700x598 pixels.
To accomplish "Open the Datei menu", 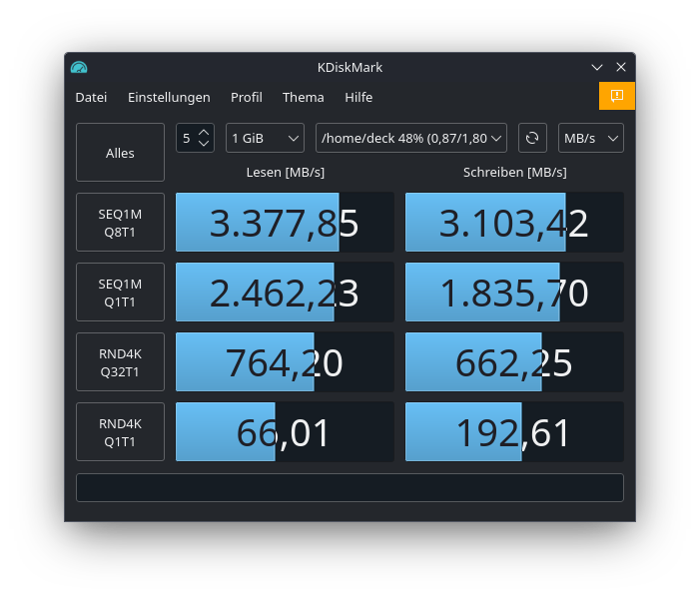I will coord(91,97).
